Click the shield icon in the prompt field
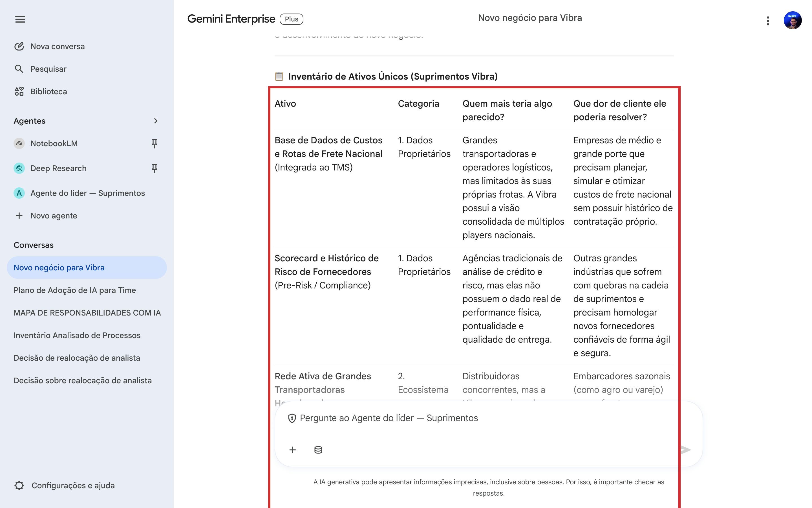Screen dimensions: 812x508 coord(292,418)
